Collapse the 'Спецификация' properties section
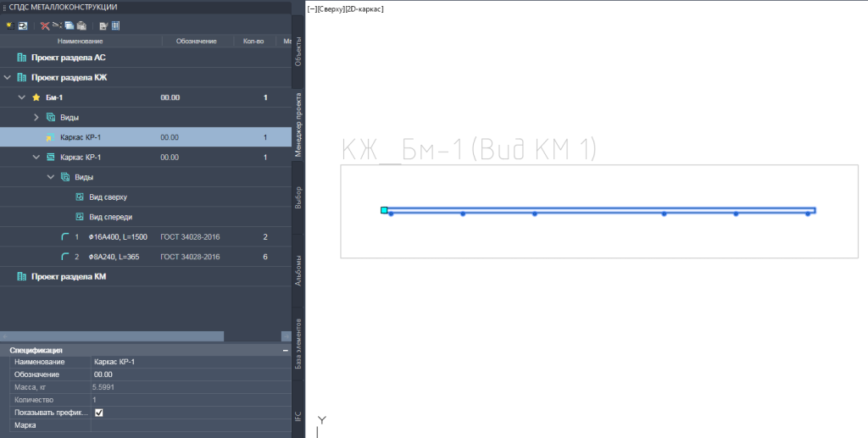 285,349
